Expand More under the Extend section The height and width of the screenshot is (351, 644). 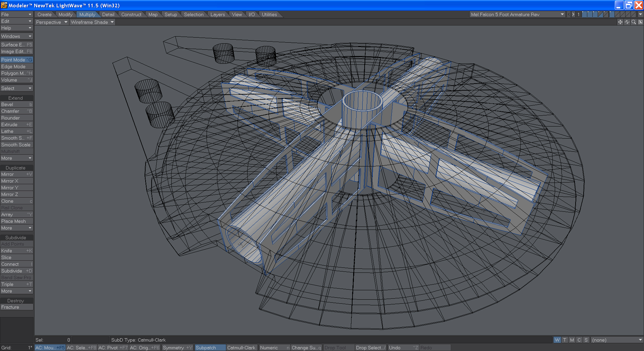[16, 158]
